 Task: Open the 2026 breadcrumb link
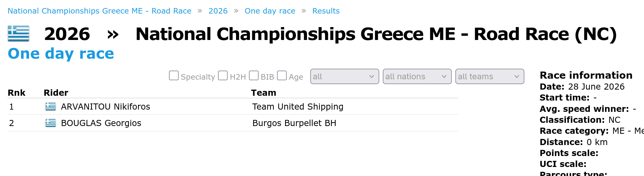pos(218,11)
